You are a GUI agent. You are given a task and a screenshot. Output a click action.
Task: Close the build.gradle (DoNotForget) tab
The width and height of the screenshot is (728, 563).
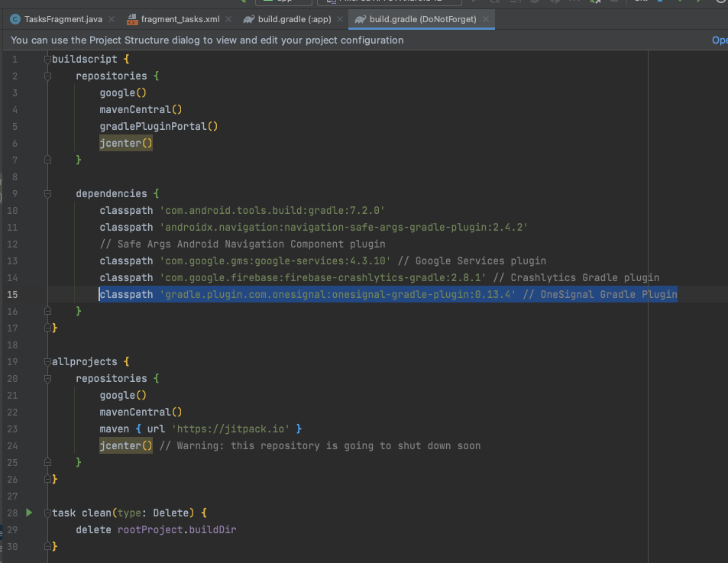[486, 19]
